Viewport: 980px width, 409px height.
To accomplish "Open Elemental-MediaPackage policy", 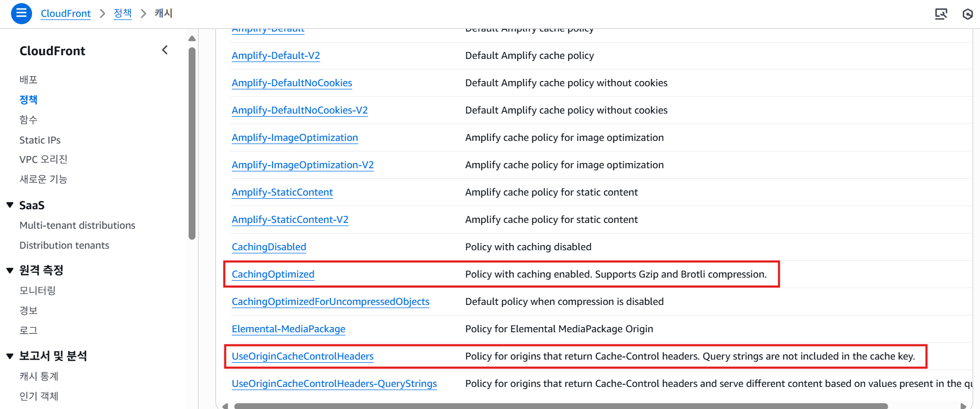I will pos(288,329).
